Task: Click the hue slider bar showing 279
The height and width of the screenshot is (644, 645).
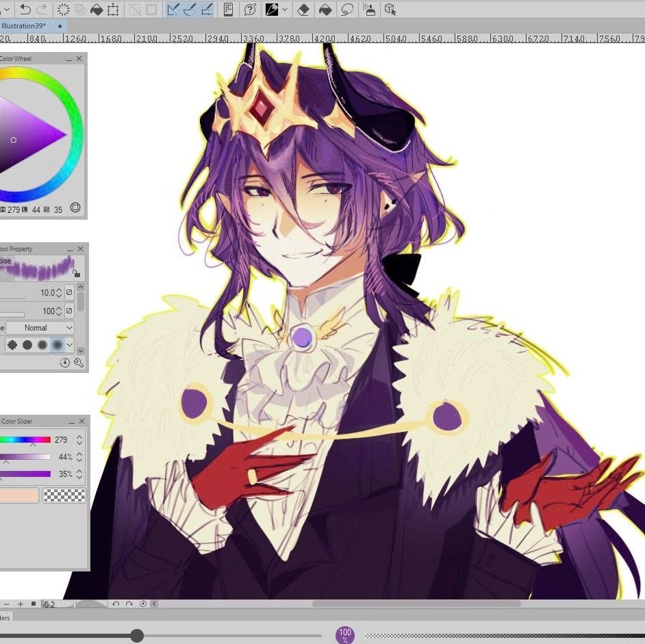Action: [25, 440]
